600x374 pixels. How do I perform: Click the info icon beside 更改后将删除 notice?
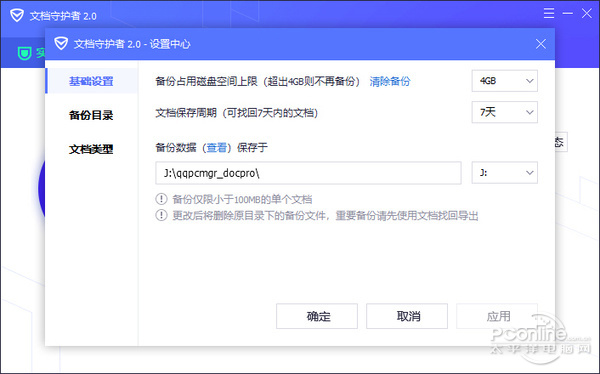click(161, 215)
